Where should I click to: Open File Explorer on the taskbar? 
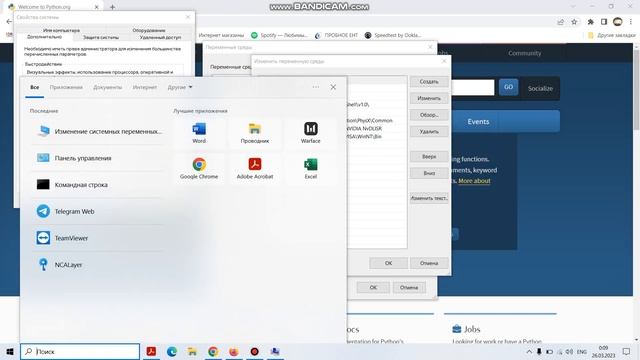click(x=192, y=351)
